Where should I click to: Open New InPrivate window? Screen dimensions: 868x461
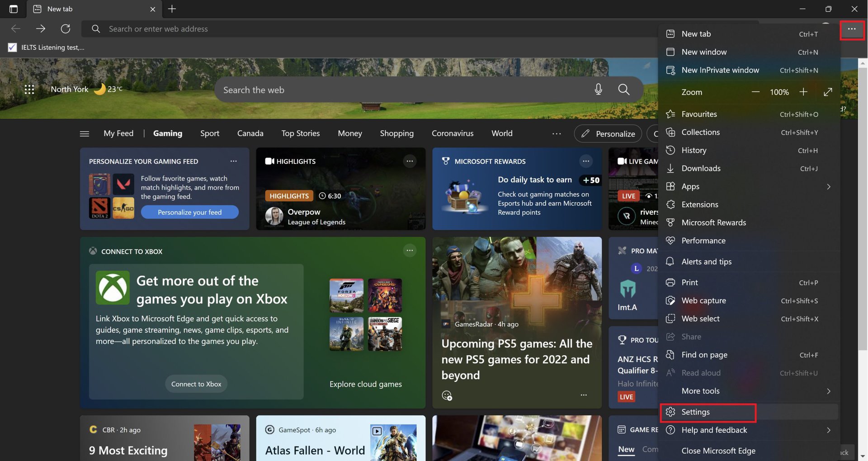click(749, 70)
